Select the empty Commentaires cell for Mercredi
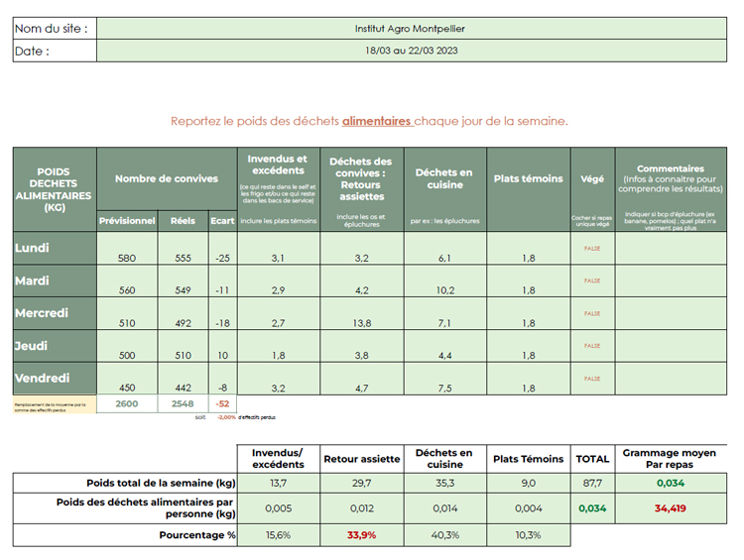Viewport: 744px width, 560px height. tap(671, 313)
